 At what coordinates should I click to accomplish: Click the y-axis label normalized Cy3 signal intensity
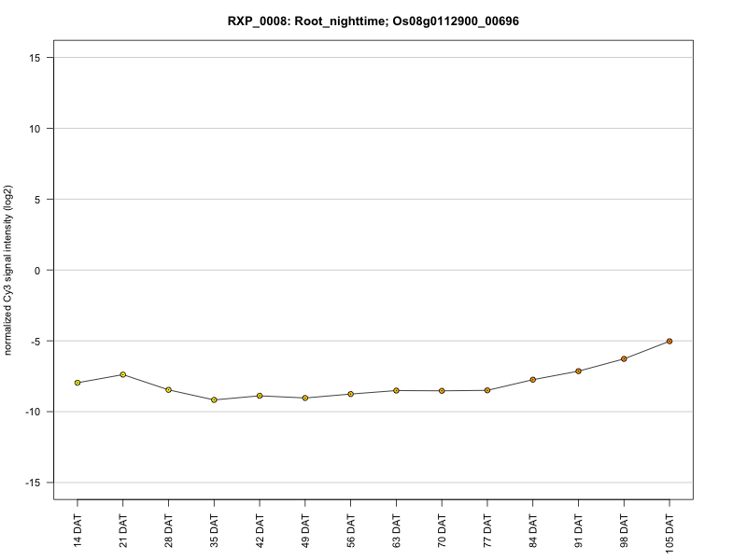point(8,270)
